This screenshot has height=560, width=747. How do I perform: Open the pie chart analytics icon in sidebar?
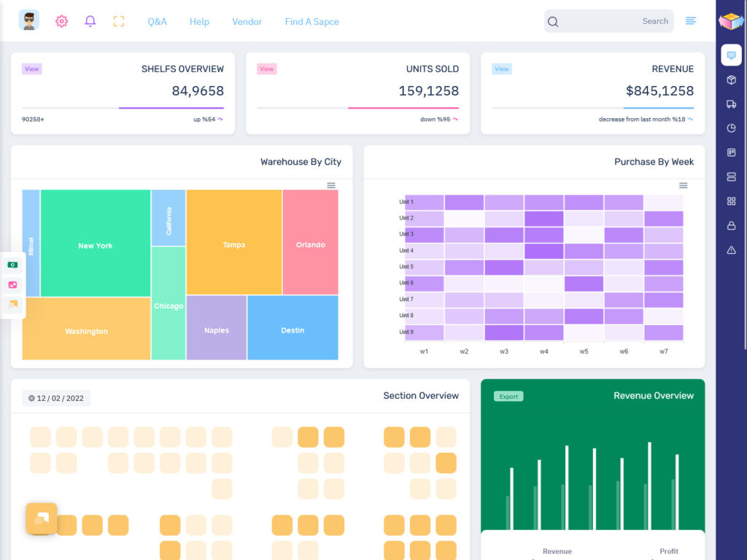coord(731,128)
